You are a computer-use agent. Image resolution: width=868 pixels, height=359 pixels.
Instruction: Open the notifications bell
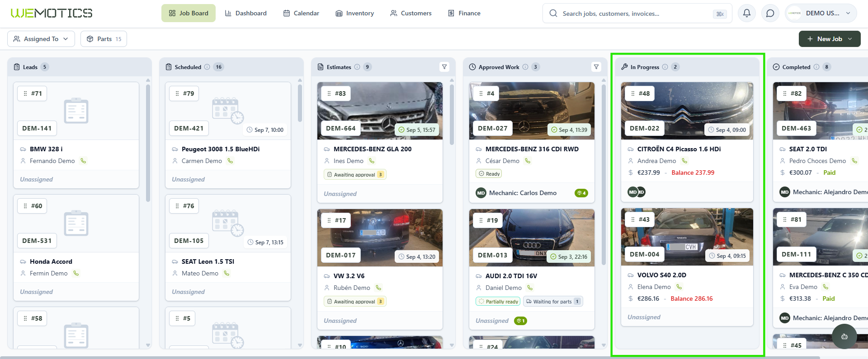click(747, 13)
